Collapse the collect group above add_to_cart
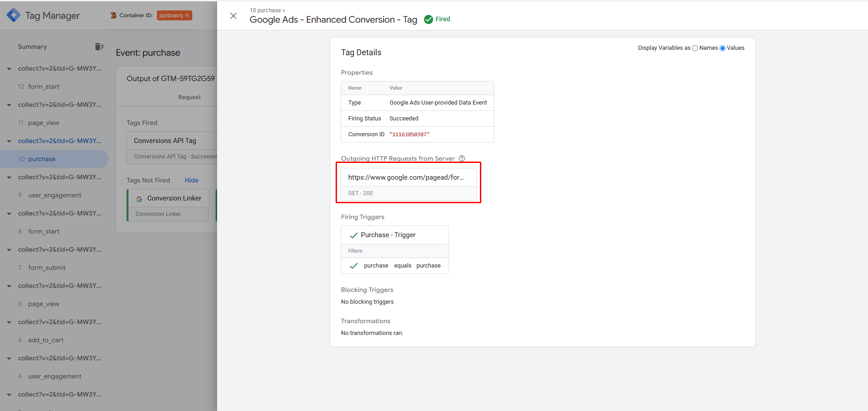The width and height of the screenshot is (868, 411). [x=9, y=322]
